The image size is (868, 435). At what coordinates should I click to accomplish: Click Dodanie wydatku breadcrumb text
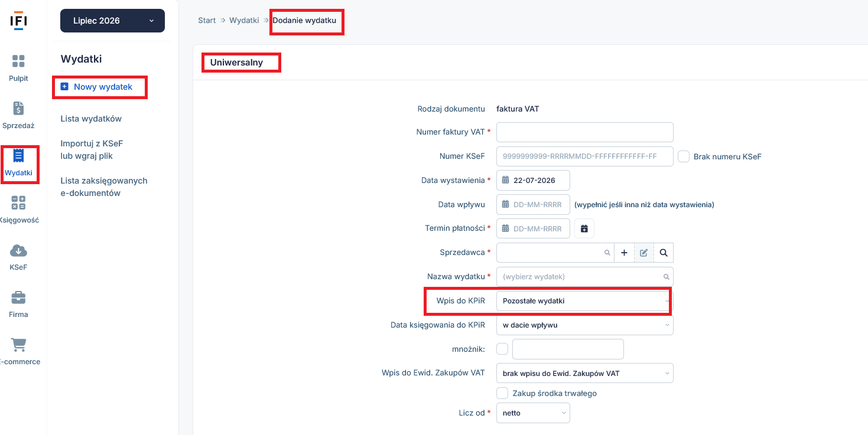click(x=304, y=20)
